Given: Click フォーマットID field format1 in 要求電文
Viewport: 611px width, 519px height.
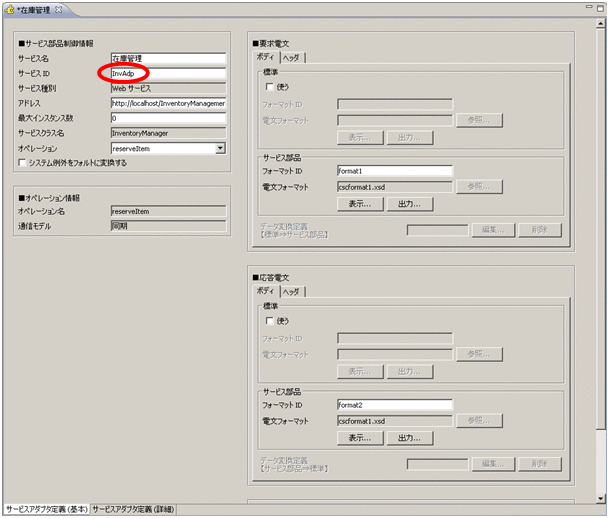Looking at the screenshot, I should (x=395, y=171).
